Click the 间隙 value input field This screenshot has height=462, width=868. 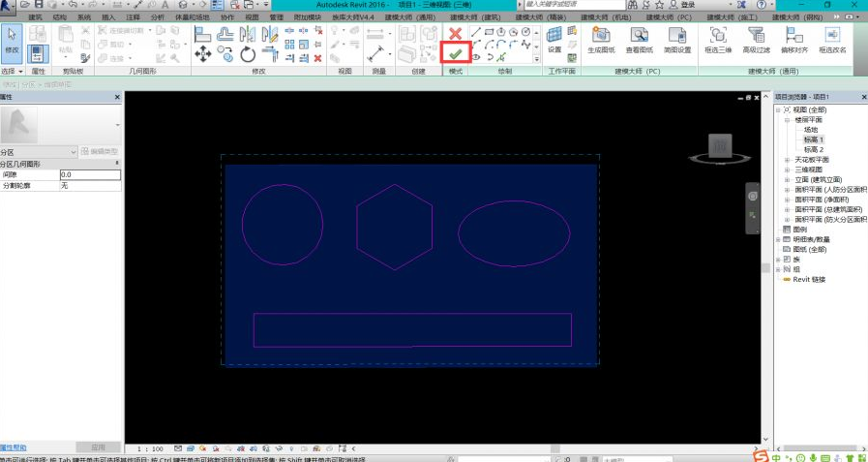pyautogui.click(x=90, y=174)
